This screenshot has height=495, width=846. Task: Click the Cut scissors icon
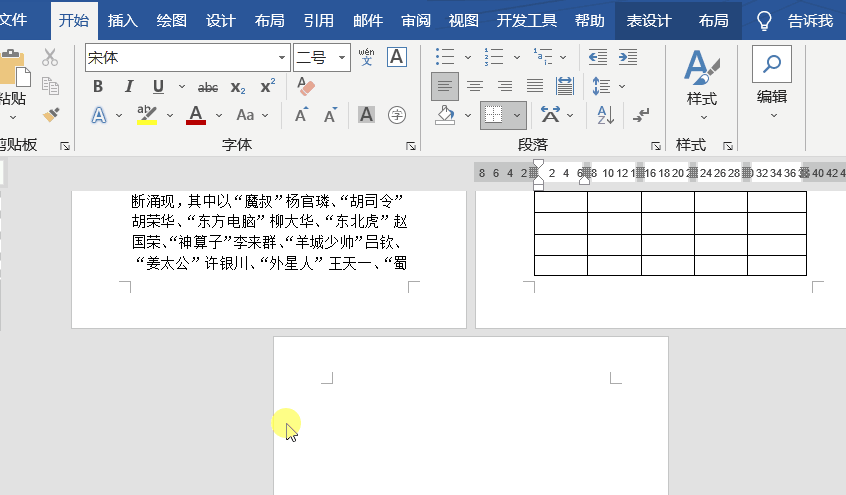tap(50, 57)
